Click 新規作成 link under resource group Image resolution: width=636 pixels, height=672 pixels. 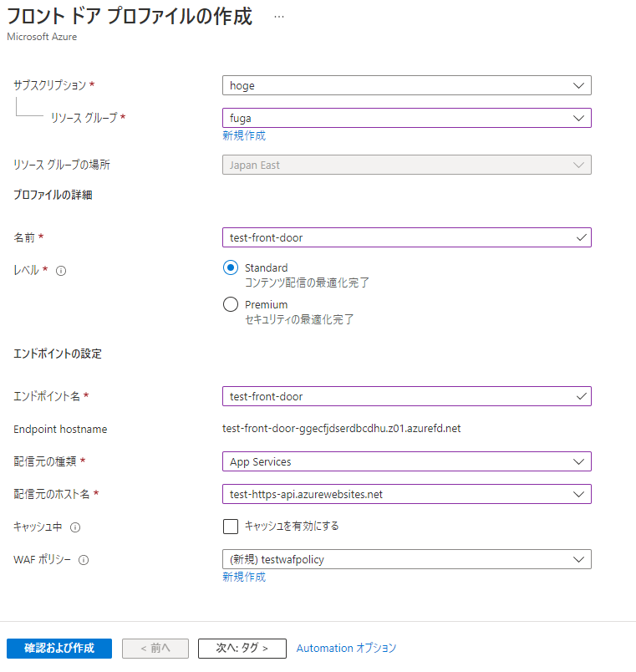[244, 136]
